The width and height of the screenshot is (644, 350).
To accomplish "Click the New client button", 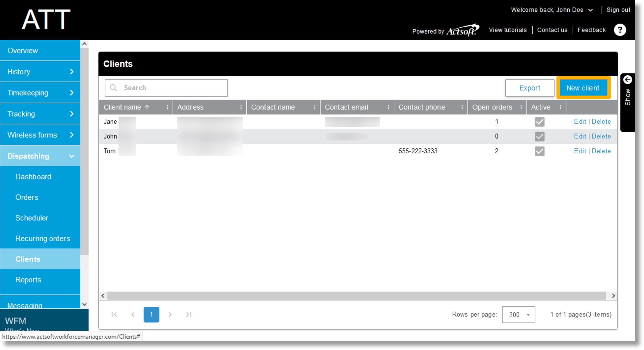I will click(x=584, y=88).
